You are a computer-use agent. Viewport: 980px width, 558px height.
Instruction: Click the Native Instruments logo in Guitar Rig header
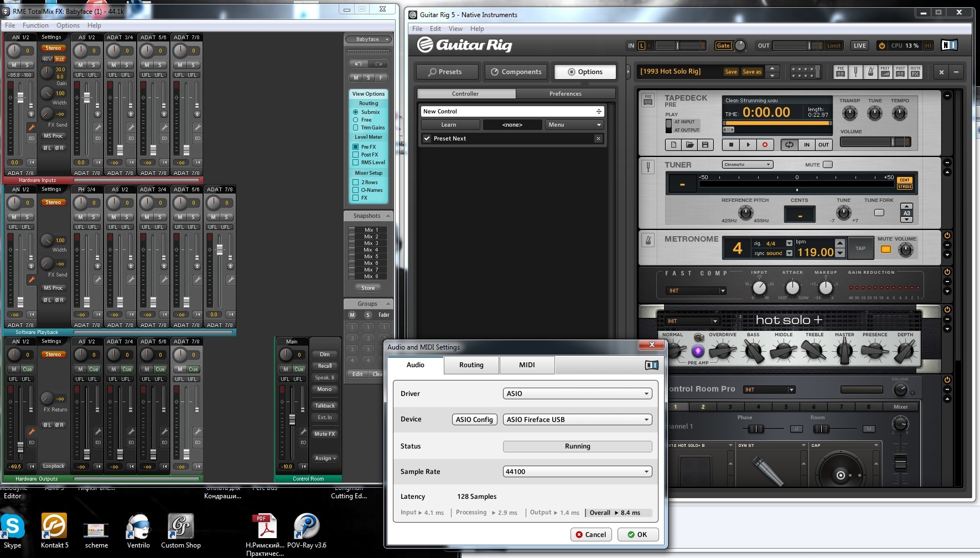(x=949, y=45)
